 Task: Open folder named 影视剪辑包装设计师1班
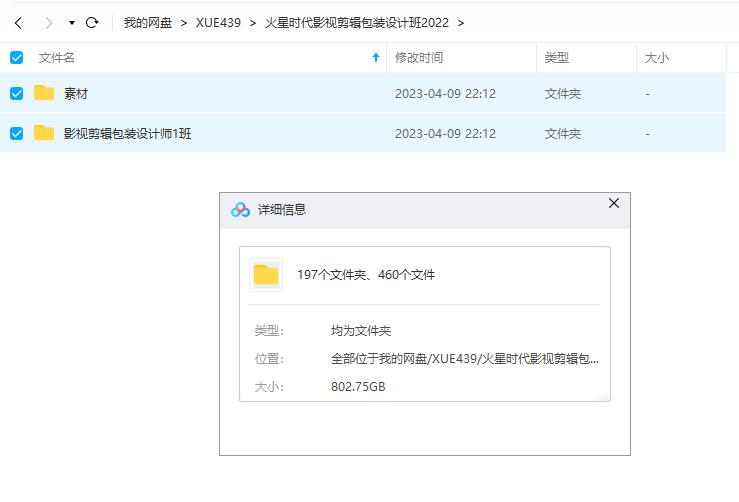127,133
